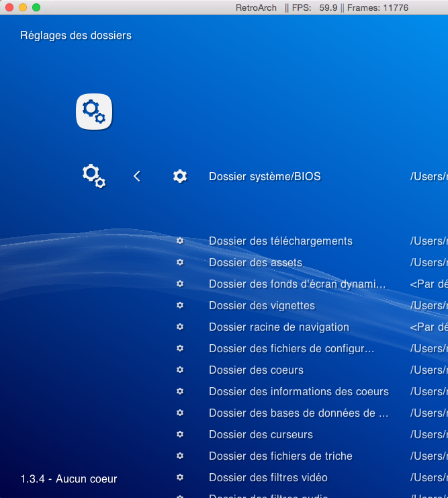This screenshot has height=498, width=448.
Task: Click gear icon beside Dossier système/BIOS
Action: coord(180,176)
